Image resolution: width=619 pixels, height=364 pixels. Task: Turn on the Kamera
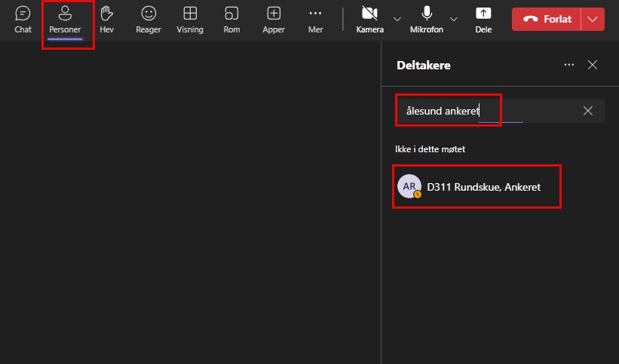370,20
